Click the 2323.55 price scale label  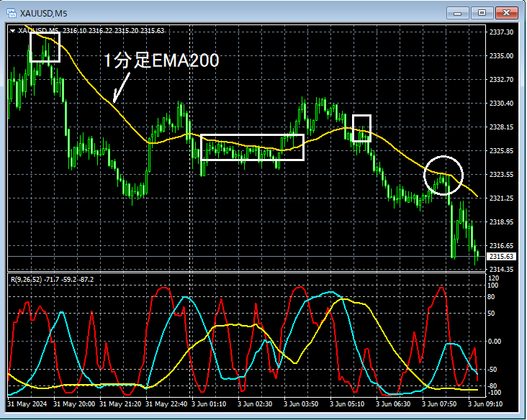[x=502, y=174]
